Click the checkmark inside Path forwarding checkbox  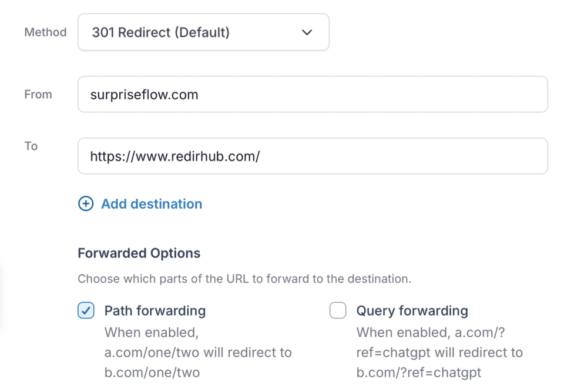pos(86,310)
